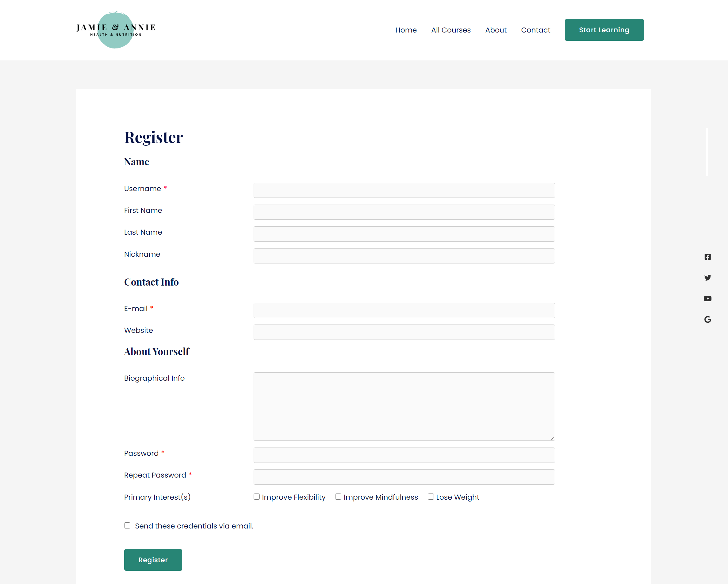
Task: Click the Google icon in sidebar
Action: [x=708, y=319]
